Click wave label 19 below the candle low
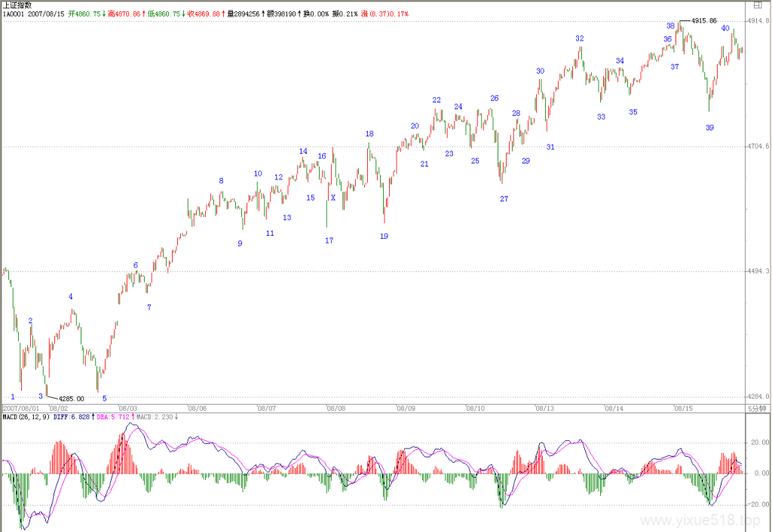This screenshot has width=772, height=532. (384, 236)
